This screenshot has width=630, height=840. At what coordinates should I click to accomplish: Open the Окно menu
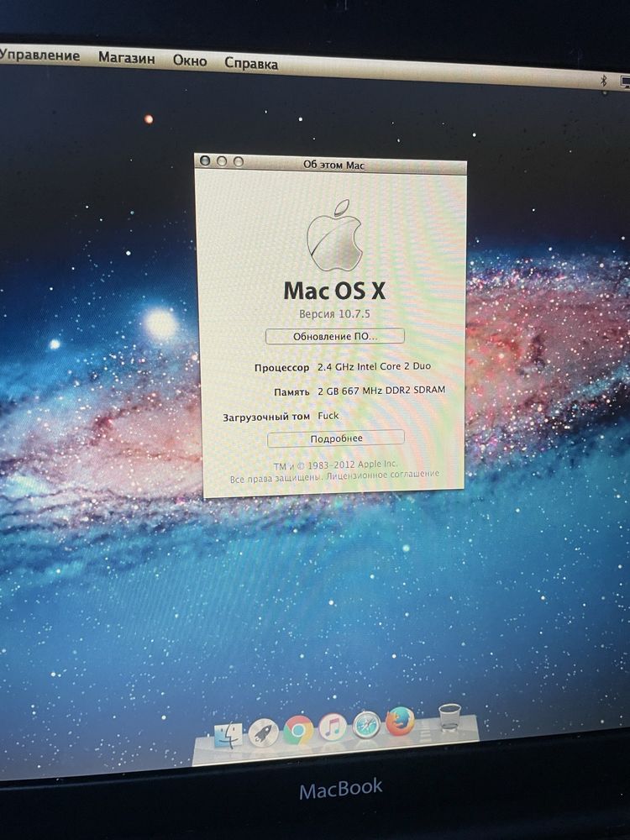click(x=190, y=60)
